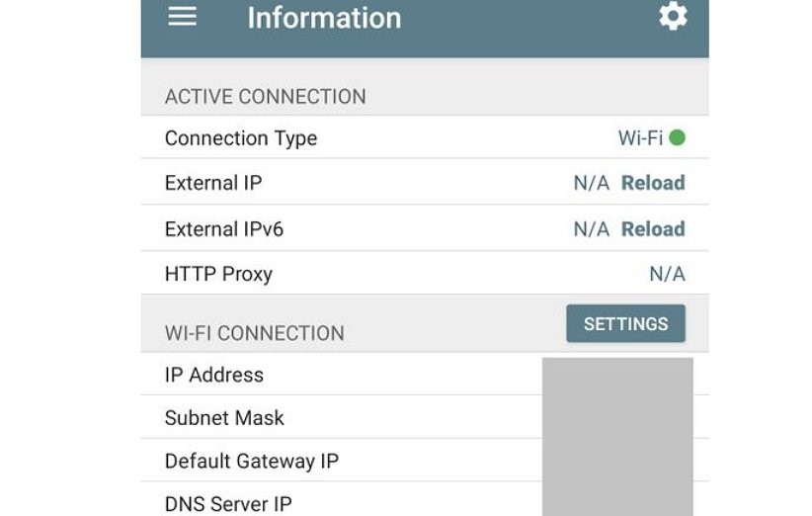Screen dimensions: 812x516
Task: Select the DNS Server IP label
Action: click(228, 504)
